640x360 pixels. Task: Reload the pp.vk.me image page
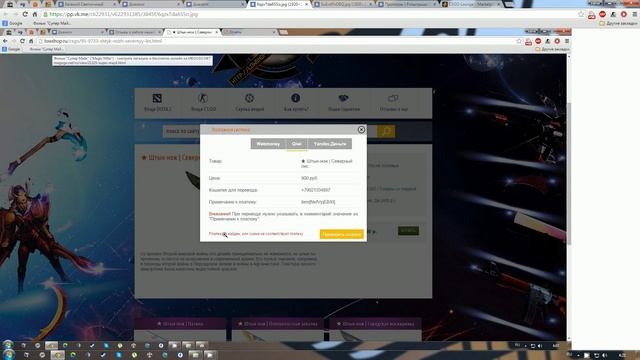click(25, 14)
